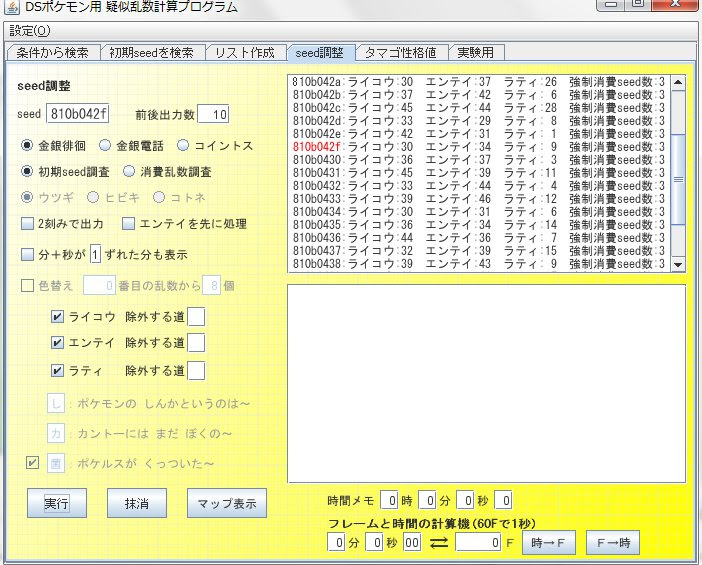Image resolution: width=702 pixels, height=565 pixels.
Task: Select the 810b0430 result row
Action: (479, 160)
